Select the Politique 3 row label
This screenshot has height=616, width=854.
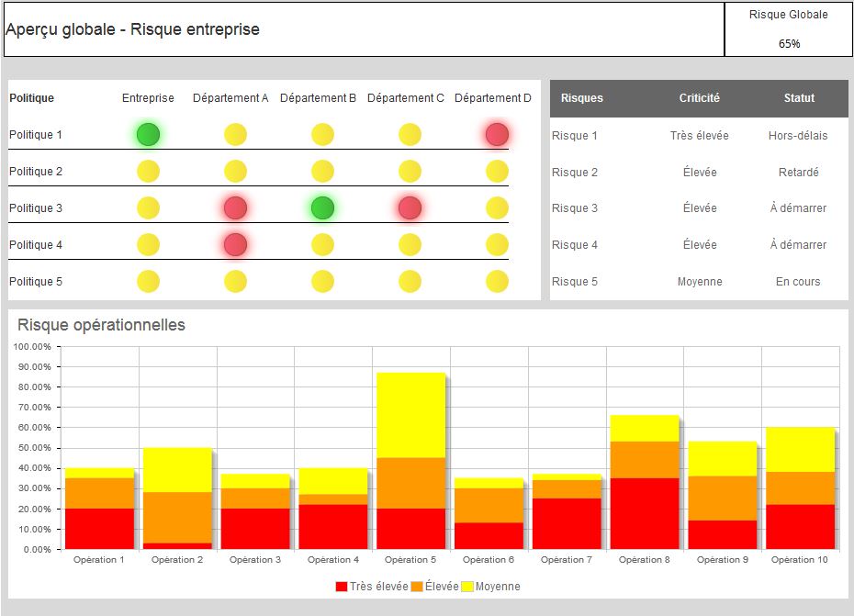tap(36, 208)
